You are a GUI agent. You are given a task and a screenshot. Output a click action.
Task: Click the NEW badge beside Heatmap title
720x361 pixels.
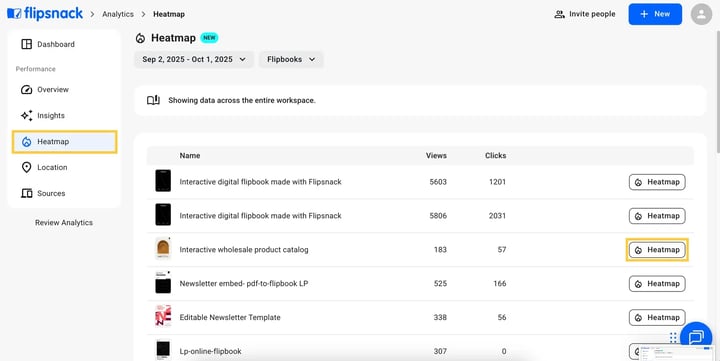(209, 38)
